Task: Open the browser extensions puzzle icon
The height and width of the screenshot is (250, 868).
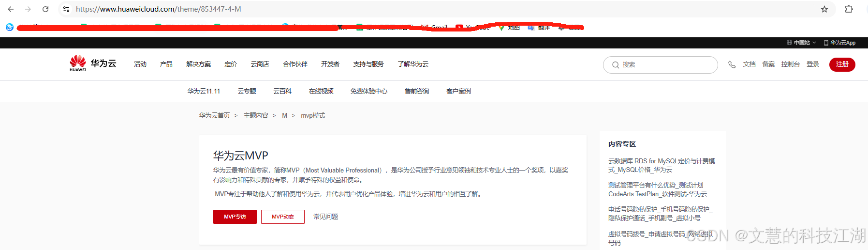Action: pyautogui.click(x=849, y=9)
